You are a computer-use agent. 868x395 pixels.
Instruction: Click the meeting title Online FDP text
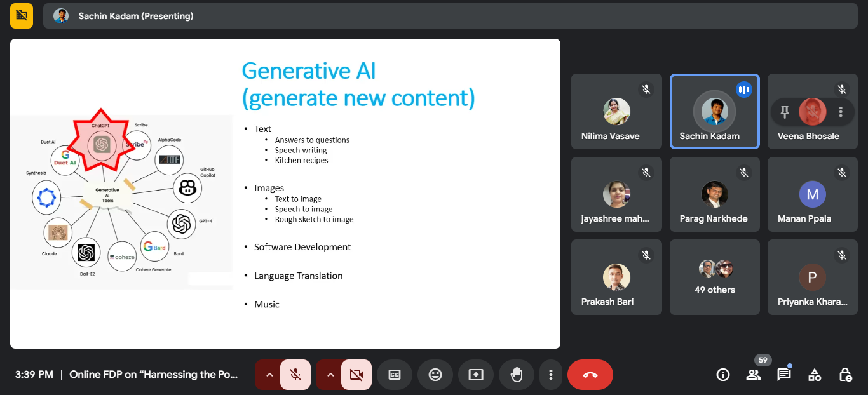pyautogui.click(x=154, y=375)
